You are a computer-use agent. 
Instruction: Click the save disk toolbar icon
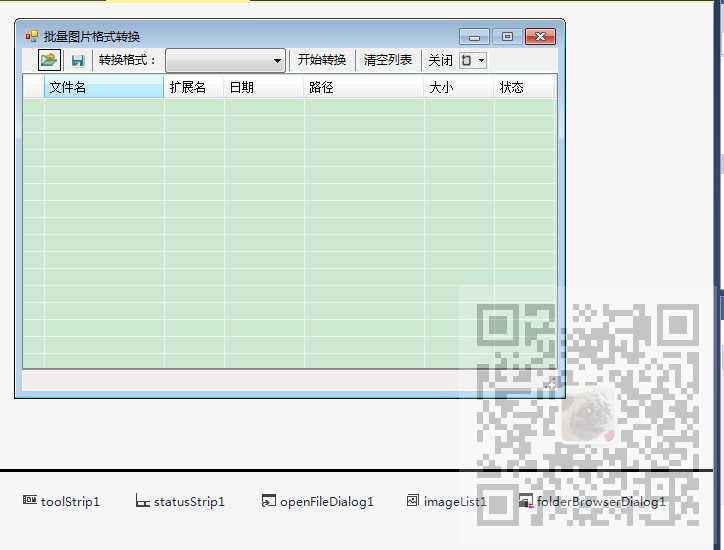pyautogui.click(x=78, y=60)
